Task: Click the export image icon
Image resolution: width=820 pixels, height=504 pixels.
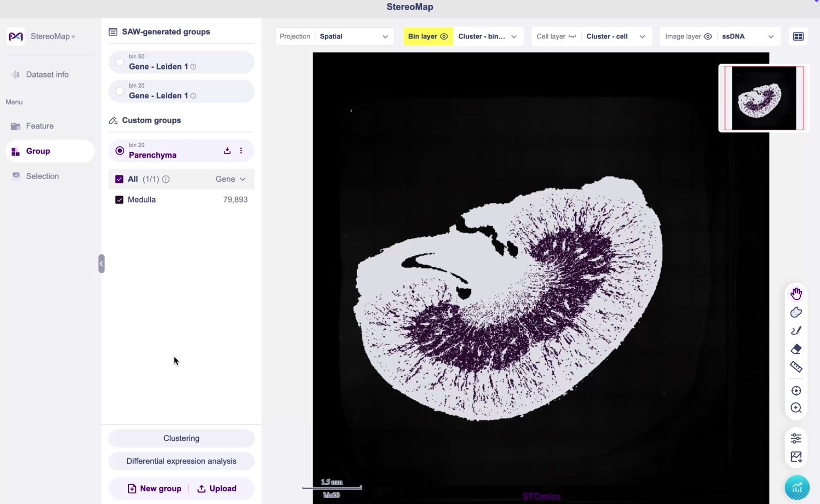Action: (x=796, y=457)
